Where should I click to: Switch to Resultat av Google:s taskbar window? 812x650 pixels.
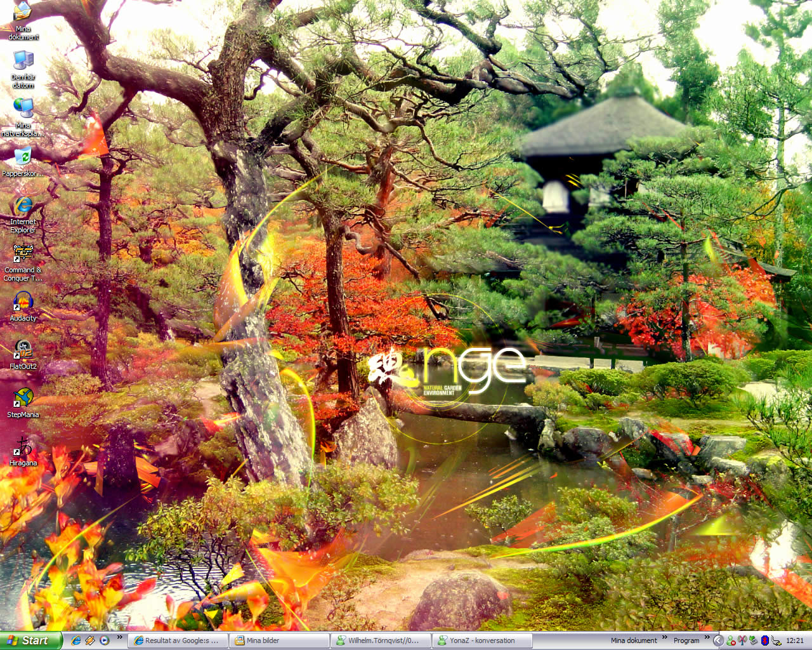[178, 640]
